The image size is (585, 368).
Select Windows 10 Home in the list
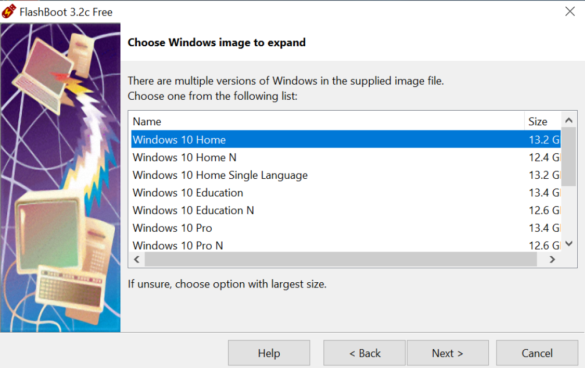click(x=346, y=140)
